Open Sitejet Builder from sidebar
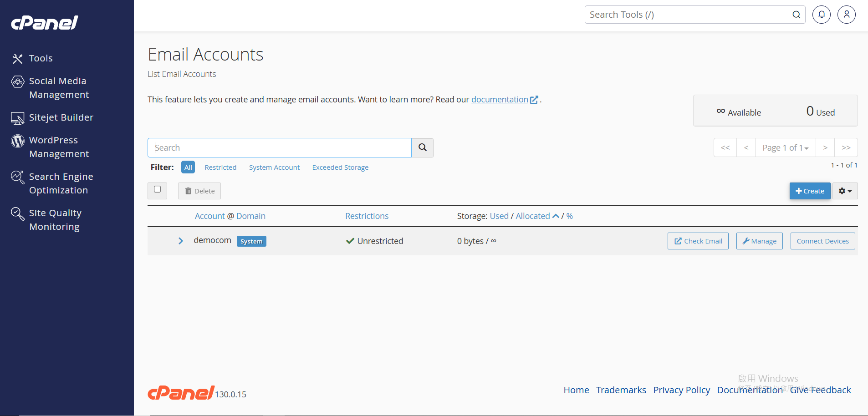This screenshot has width=868, height=416. point(17,118)
